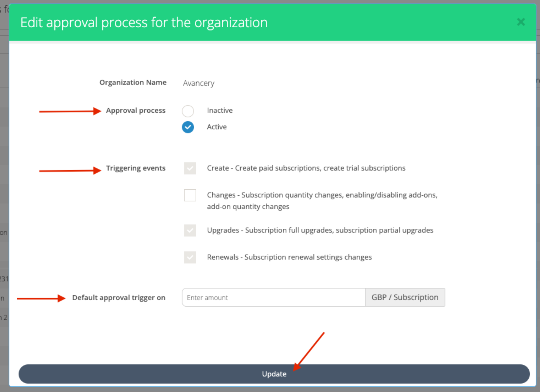Image resolution: width=540 pixels, height=392 pixels.
Task: Click the Default approval trigger on label
Action: (x=118, y=298)
